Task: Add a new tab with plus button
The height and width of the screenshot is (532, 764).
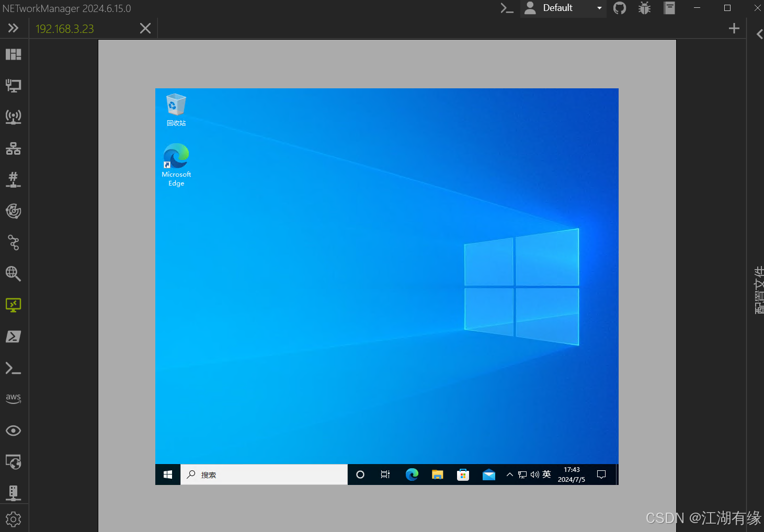Action: pyautogui.click(x=734, y=28)
